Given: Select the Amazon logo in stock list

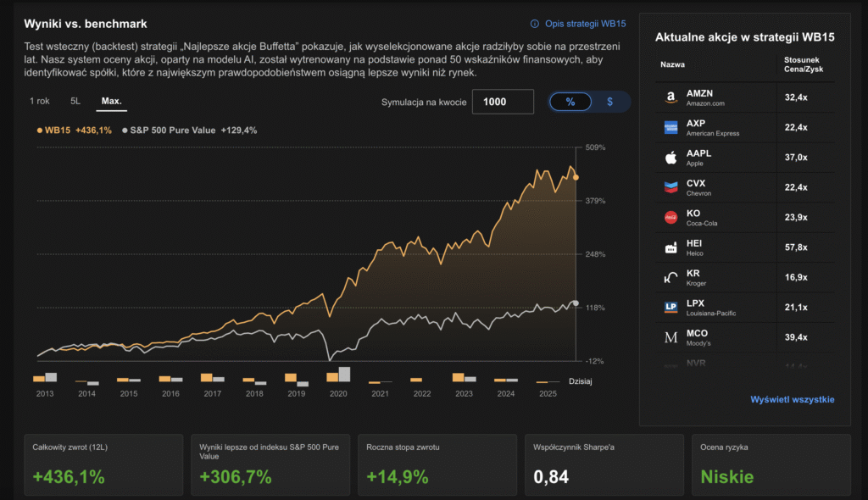Looking at the screenshot, I should [670, 96].
